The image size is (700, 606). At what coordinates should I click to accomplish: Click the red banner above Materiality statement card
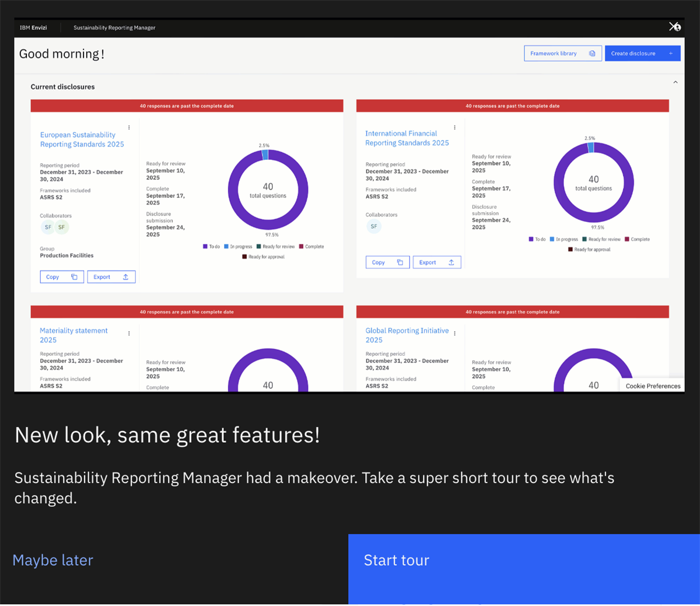point(187,312)
